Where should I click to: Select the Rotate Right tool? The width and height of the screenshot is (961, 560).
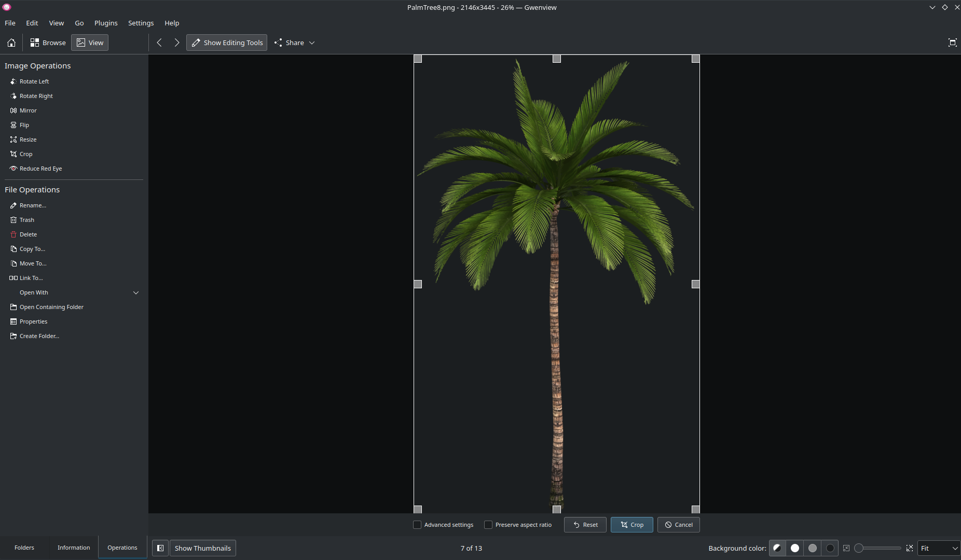coord(36,96)
